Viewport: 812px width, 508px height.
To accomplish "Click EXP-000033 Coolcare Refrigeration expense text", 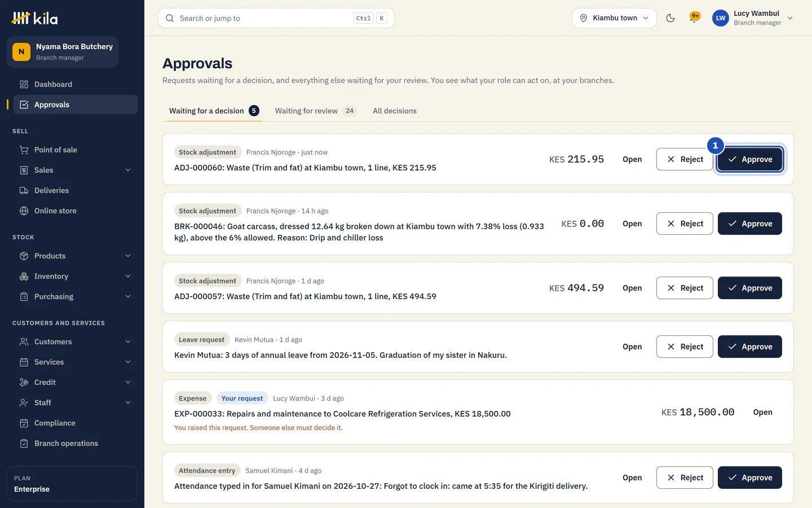I will click(x=342, y=414).
